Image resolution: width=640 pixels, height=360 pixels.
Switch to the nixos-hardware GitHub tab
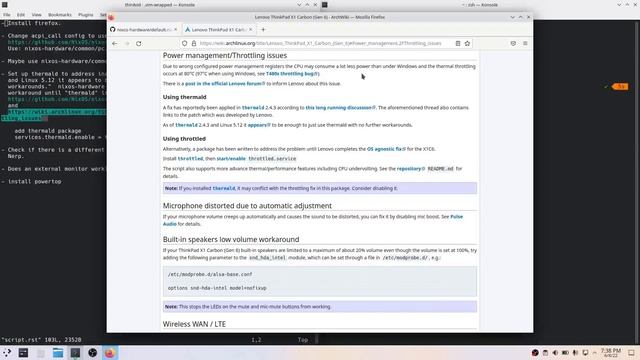[143, 29]
